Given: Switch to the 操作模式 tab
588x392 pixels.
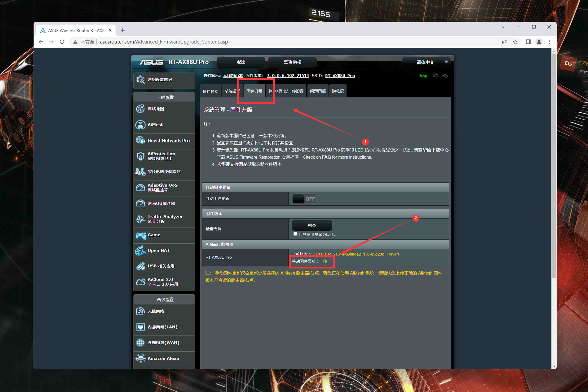Looking at the screenshot, I should (x=210, y=91).
